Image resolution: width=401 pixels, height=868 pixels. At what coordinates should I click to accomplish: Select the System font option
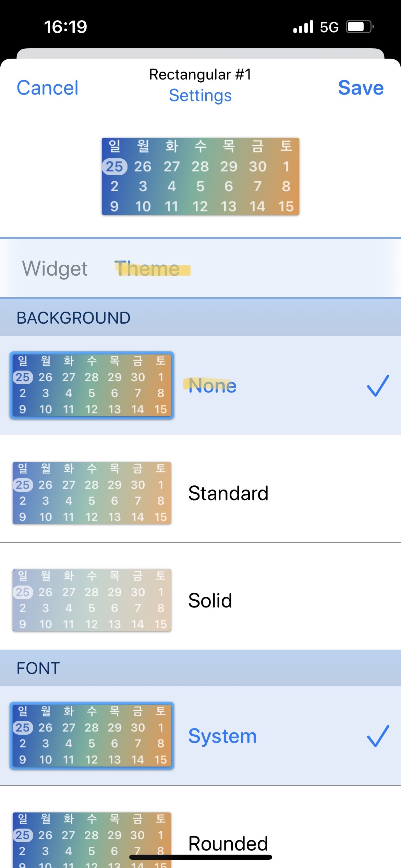222,736
